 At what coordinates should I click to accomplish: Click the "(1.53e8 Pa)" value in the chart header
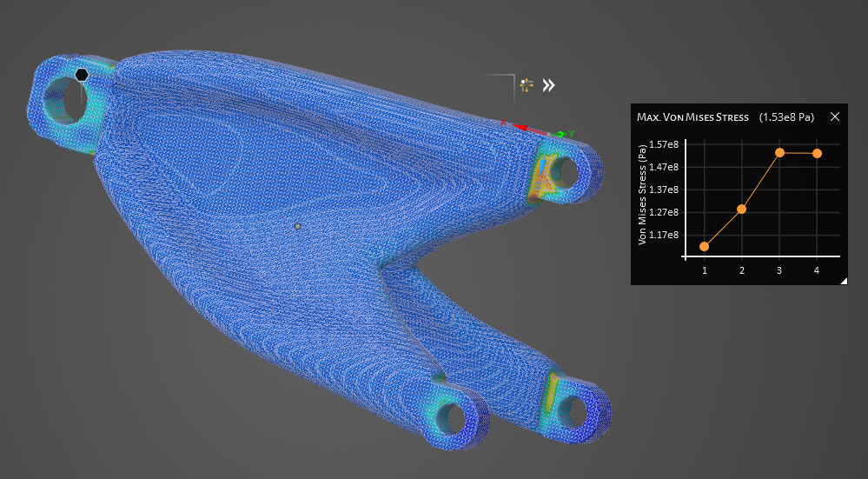coord(786,116)
